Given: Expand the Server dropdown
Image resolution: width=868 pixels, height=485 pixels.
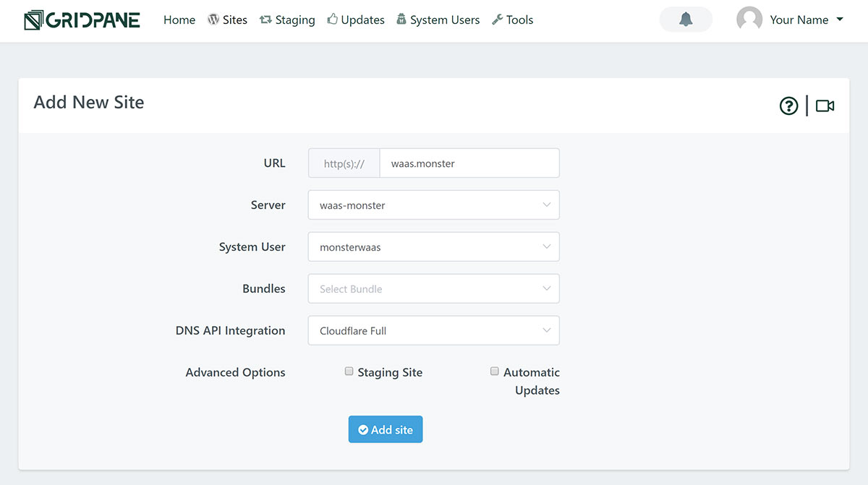Looking at the screenshot, I should 433,205.
